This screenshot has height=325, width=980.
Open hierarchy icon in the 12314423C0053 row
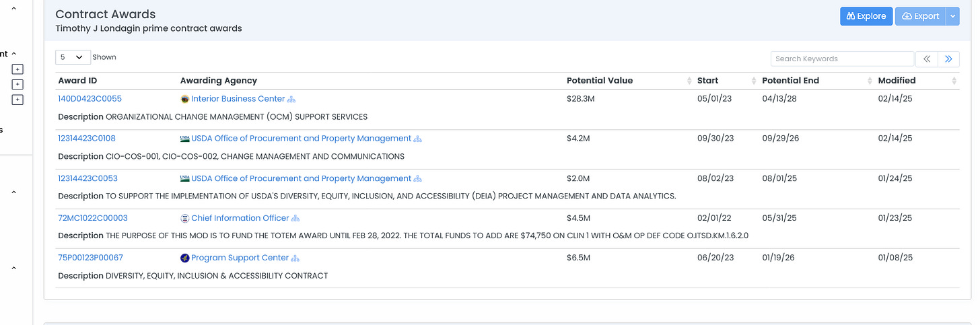click(417, 178)
